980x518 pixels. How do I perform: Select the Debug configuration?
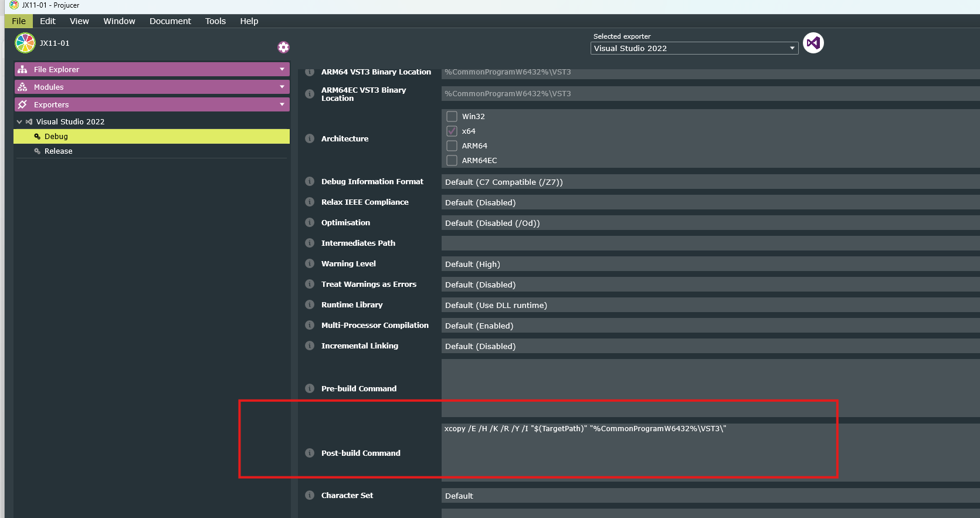[151, 136]
